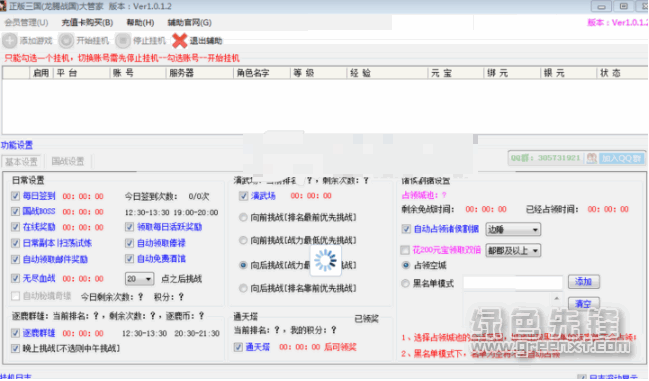The width and height of the screenshot is (649, 381).
Task: Click the QQ群：305731921 text
Action: (x=546, y=158)
